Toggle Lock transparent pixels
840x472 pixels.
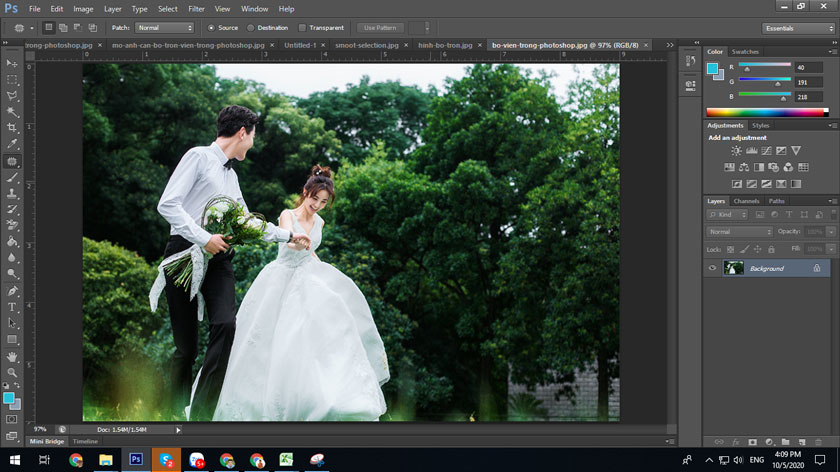click(x=730, y=249)
